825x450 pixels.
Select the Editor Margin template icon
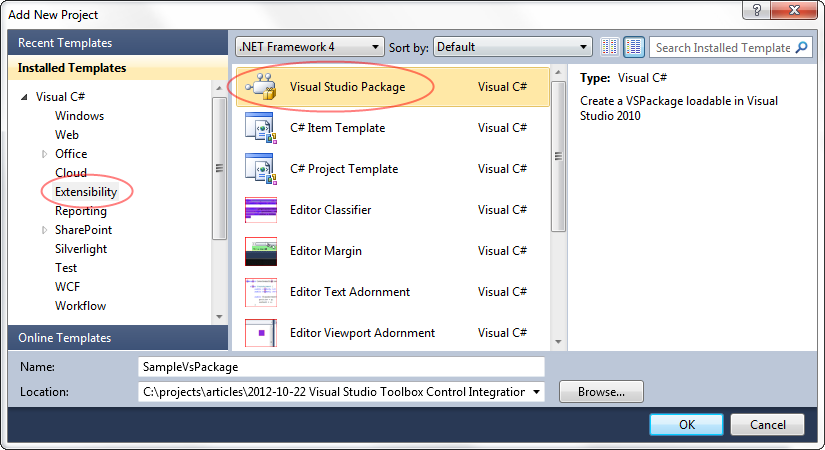point(261,251)
